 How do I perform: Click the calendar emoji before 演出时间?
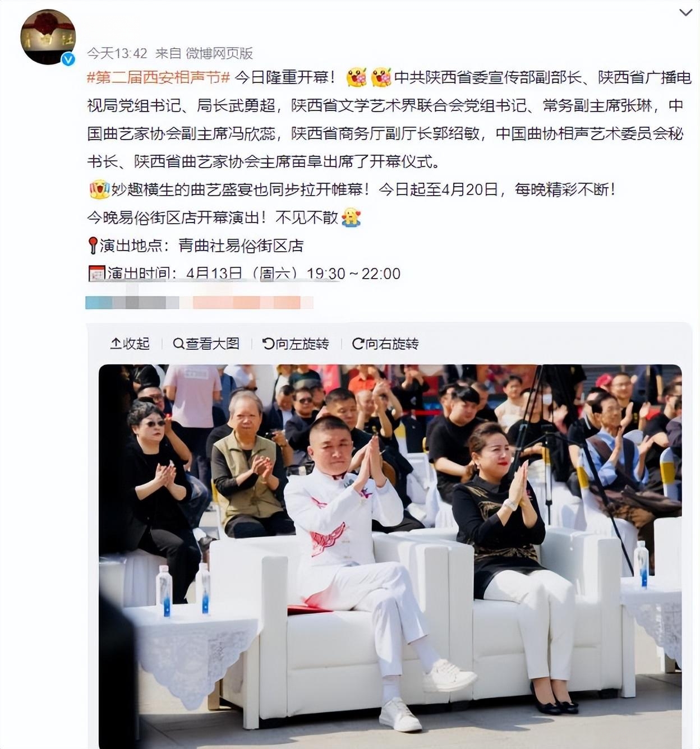(96, 274)
